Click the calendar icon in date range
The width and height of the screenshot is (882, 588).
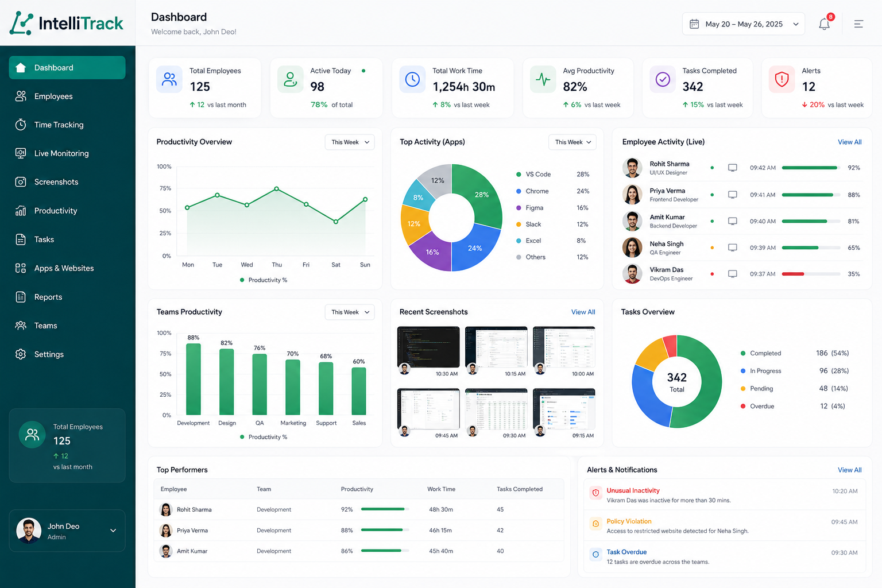pos(694,24)
